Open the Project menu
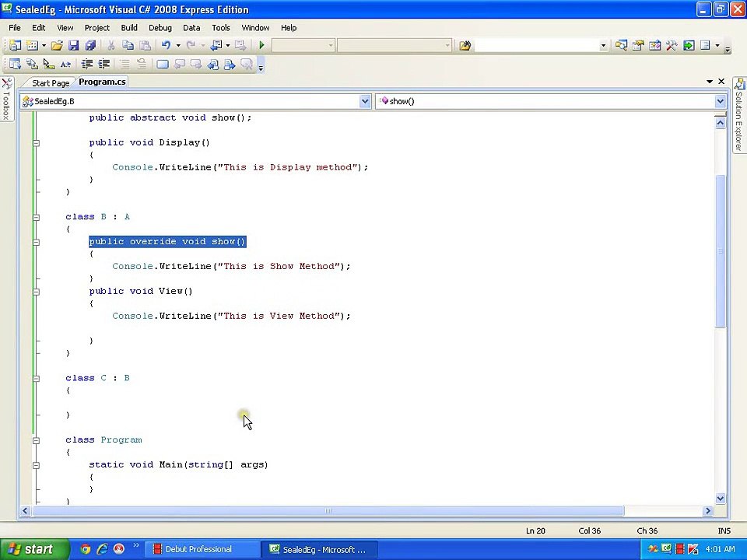The width and height of the screenshot is (747, 560). 97,28
